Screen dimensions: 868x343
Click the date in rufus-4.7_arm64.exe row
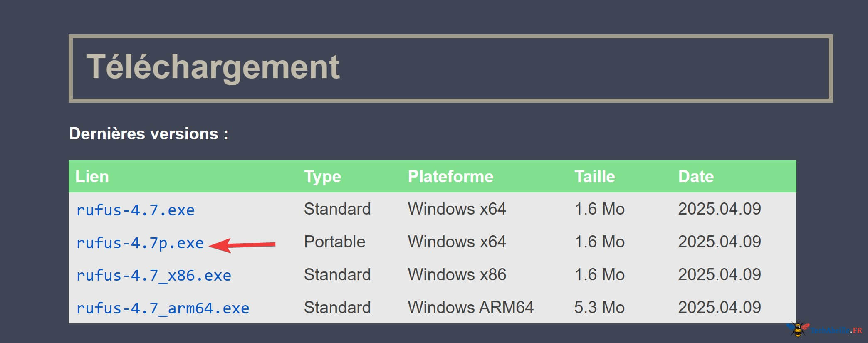(x=720, y=307)
